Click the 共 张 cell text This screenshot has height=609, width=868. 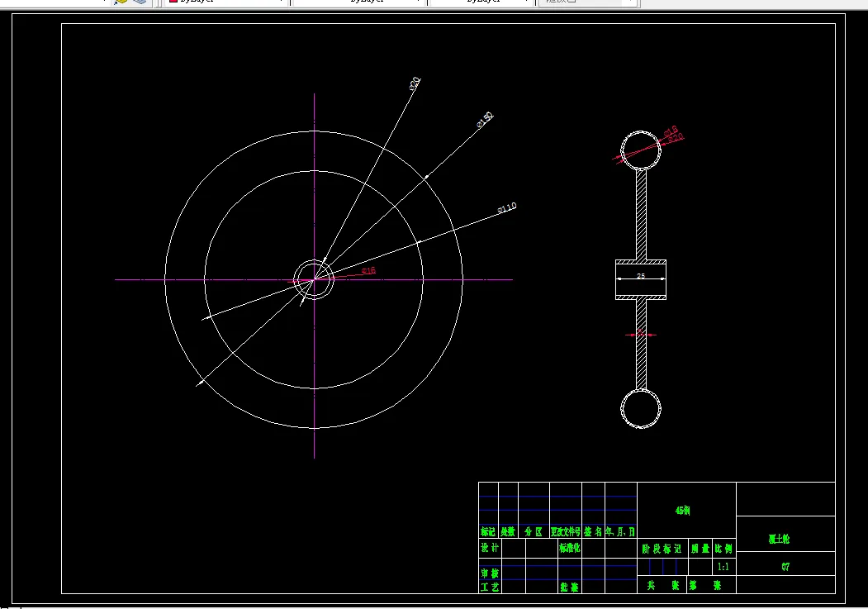(x=662, y=585)
